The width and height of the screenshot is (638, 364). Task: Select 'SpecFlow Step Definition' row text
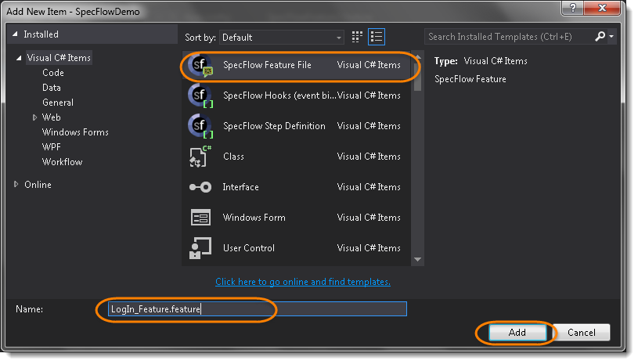274,126
